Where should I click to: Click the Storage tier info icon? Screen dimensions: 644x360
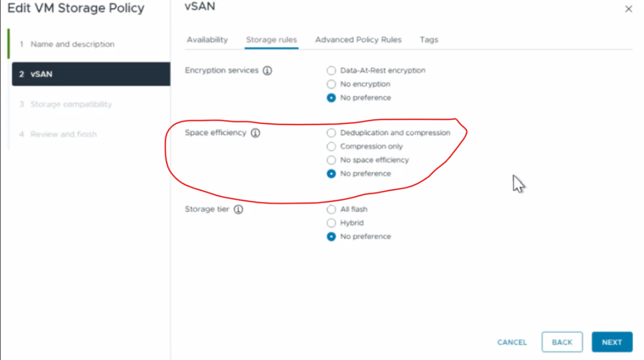[238, 209]
